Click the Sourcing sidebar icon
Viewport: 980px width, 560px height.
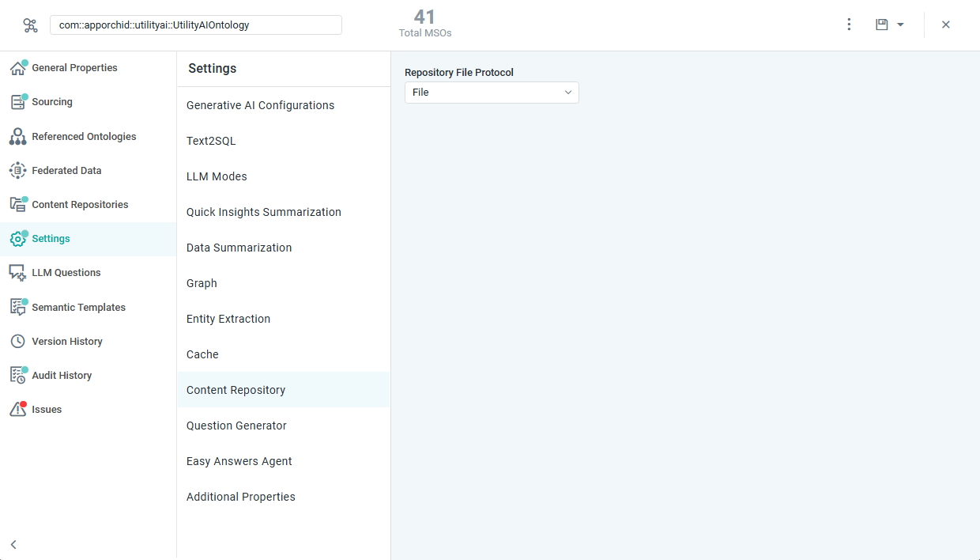point(17,102)
